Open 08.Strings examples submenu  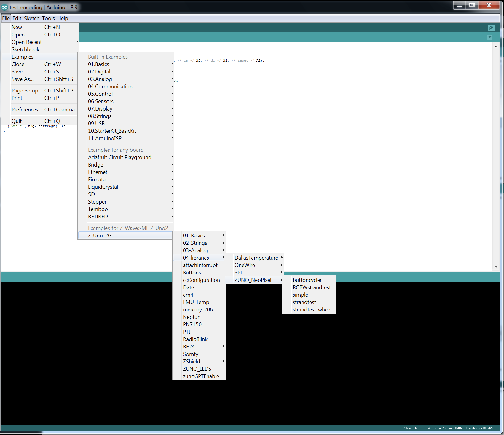point(126,116)
